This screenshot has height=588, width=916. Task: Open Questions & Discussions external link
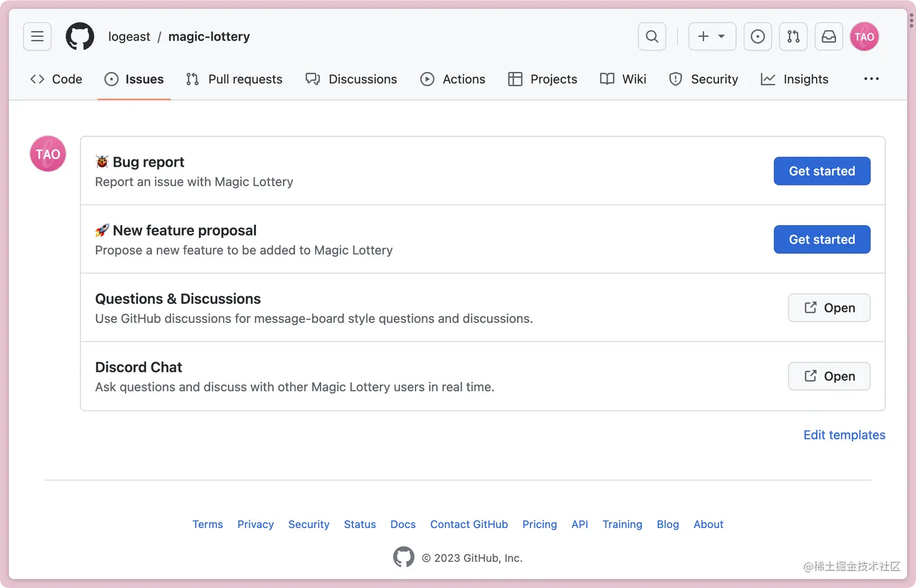click(x=829, y=308)
